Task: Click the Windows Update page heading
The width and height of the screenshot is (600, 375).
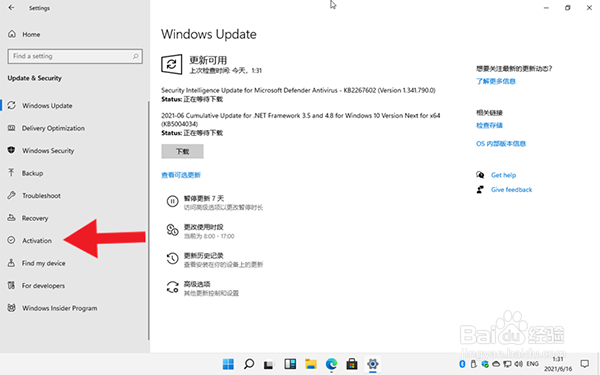Action: click(209, 34)
